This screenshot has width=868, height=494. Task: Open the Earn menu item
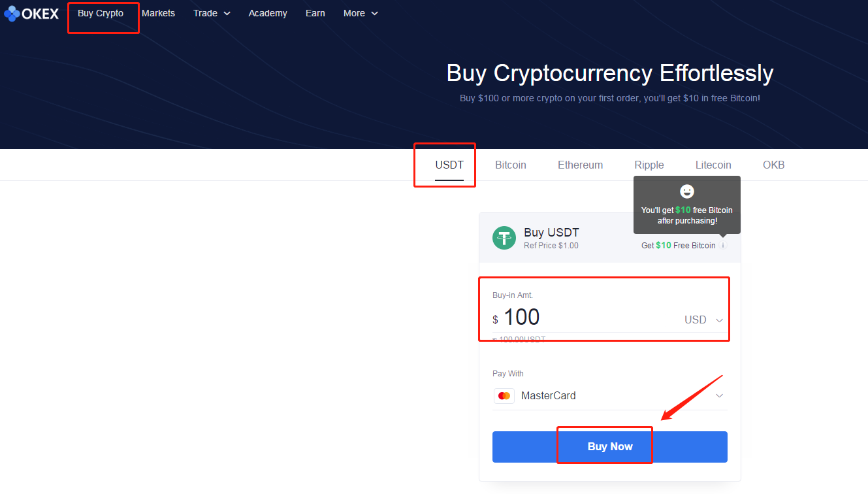315,13
